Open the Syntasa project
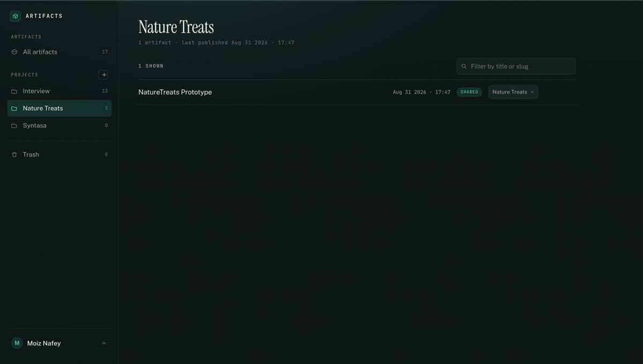The width and height of the screenshot is (643, 364). (59, 125)
